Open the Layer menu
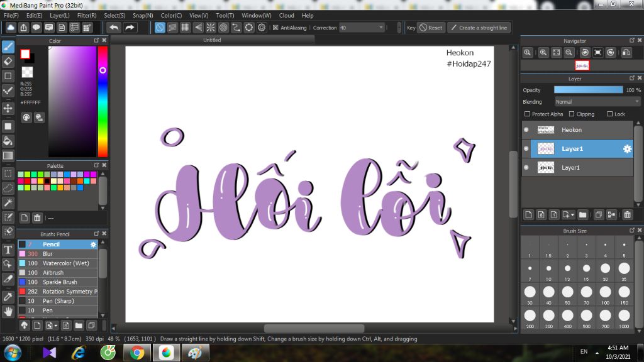Viewport: 644px width, 362px height. pyautogui.click(x=60, y=16)
